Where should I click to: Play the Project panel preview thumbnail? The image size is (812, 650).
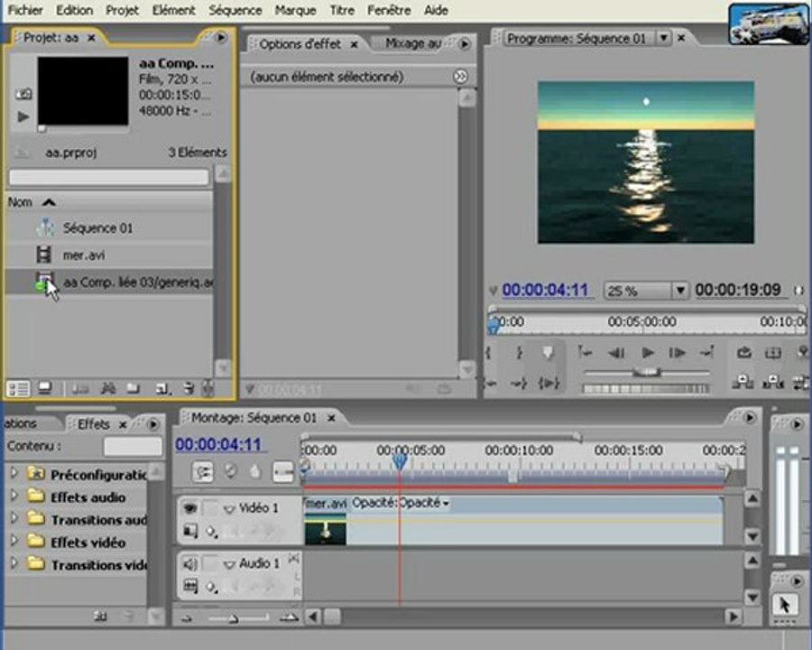[23, 116]
